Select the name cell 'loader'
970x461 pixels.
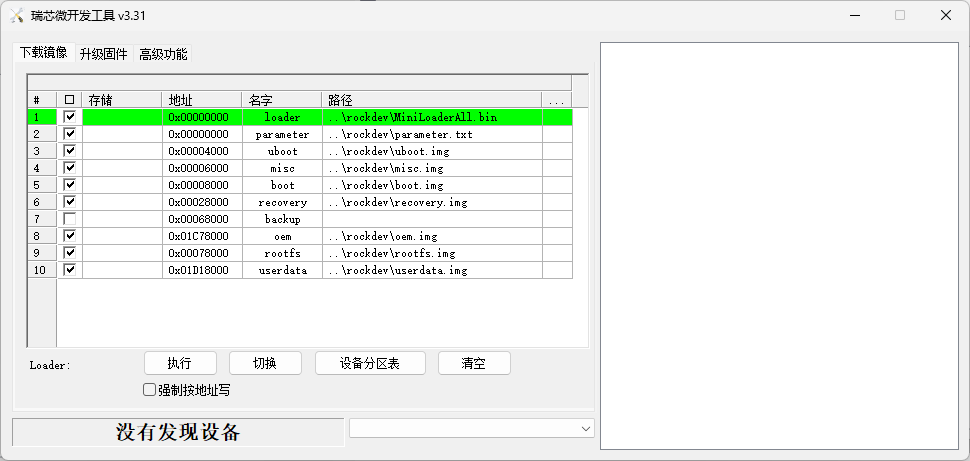click(x=282, y=117)
